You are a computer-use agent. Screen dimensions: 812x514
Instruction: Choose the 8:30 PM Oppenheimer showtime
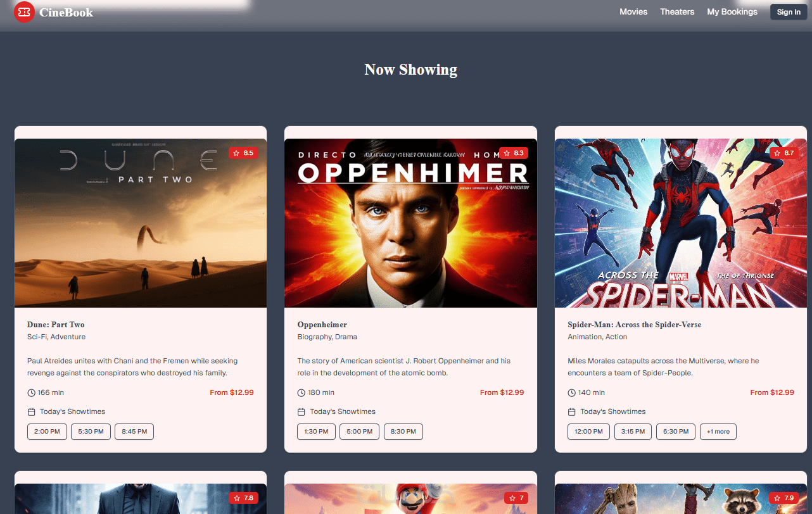[x=403, y=432]
